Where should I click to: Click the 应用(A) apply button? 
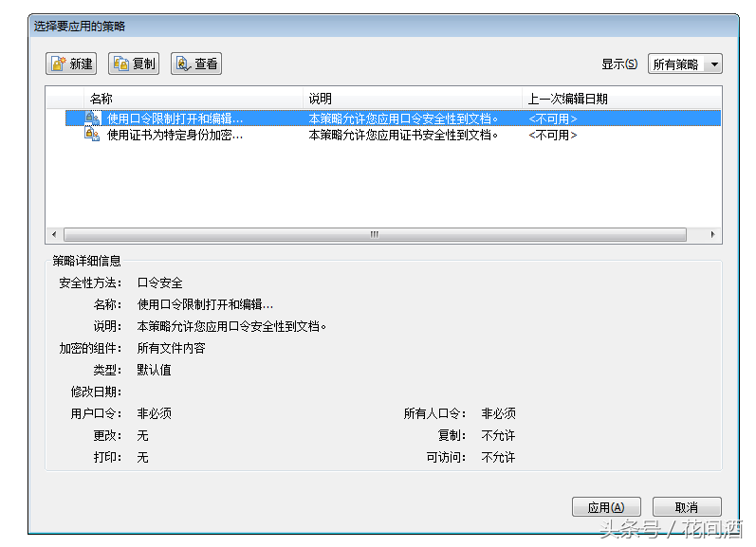coord(606,507)
